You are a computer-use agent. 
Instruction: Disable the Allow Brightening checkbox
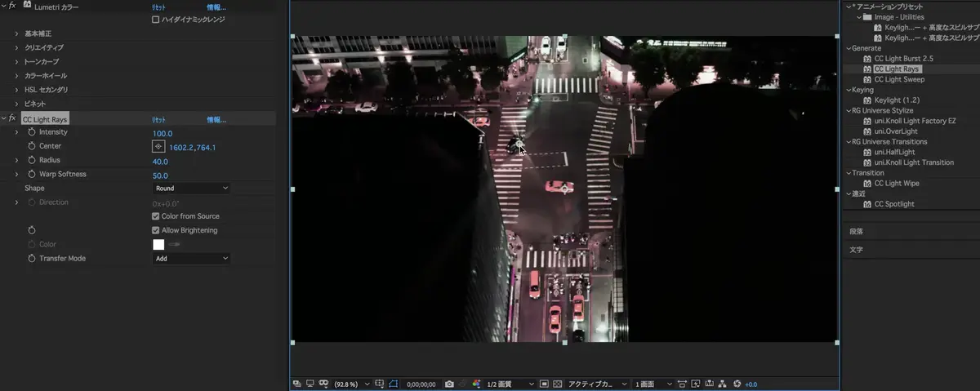click(156, 230)
